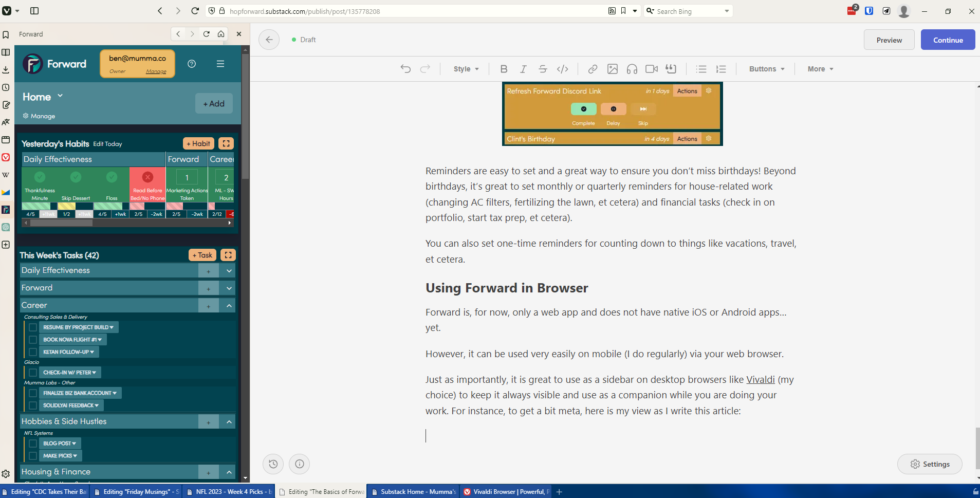Switch to Editing "Friday Musings" tab
This screenshot has width=980, height=498.
coord(136,492)
